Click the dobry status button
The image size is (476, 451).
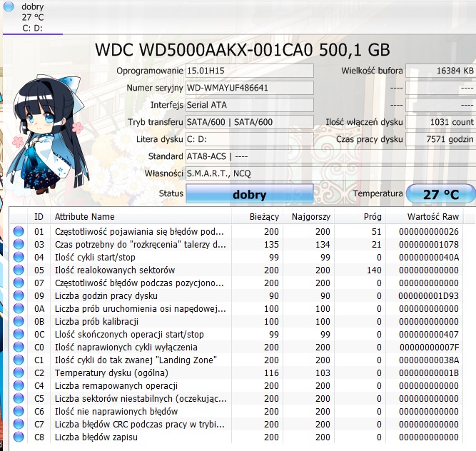[250, 193]
